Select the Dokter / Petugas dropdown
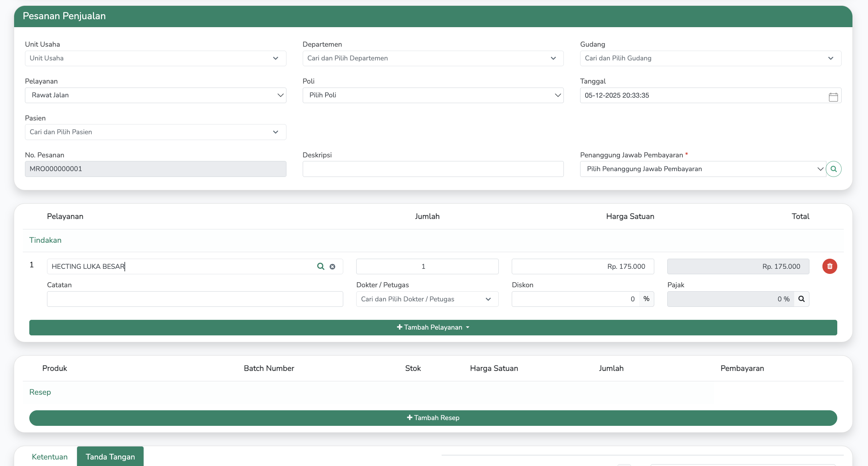Viewport: 868px width, 466px height. point(427,299)
